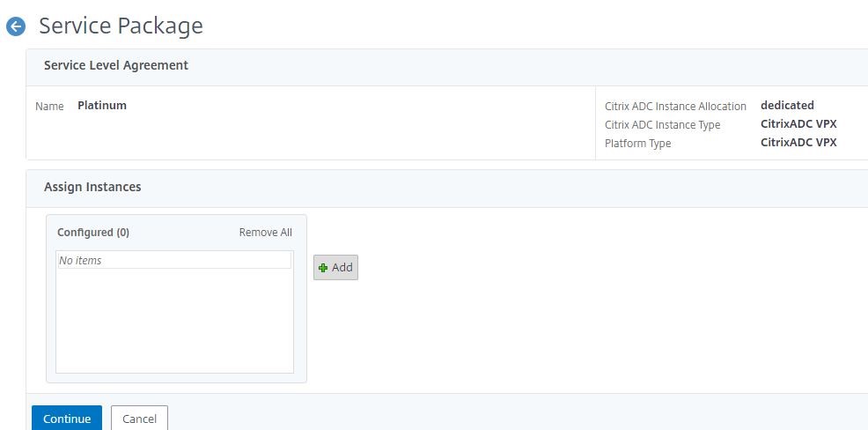Click the Configured (0) heading
Viewport: 868px width, 430px height.
(x=93, y=232)
